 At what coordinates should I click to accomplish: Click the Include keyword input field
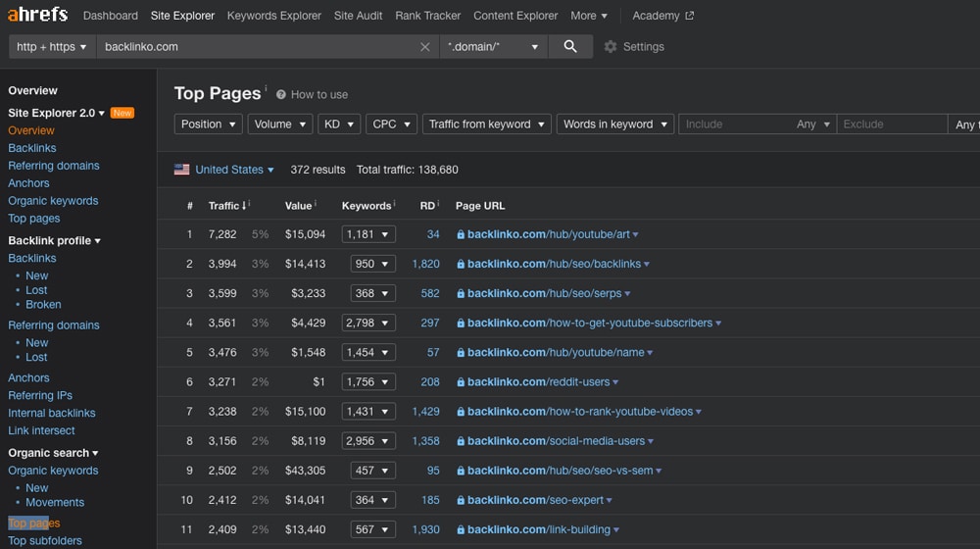point(734,124)
